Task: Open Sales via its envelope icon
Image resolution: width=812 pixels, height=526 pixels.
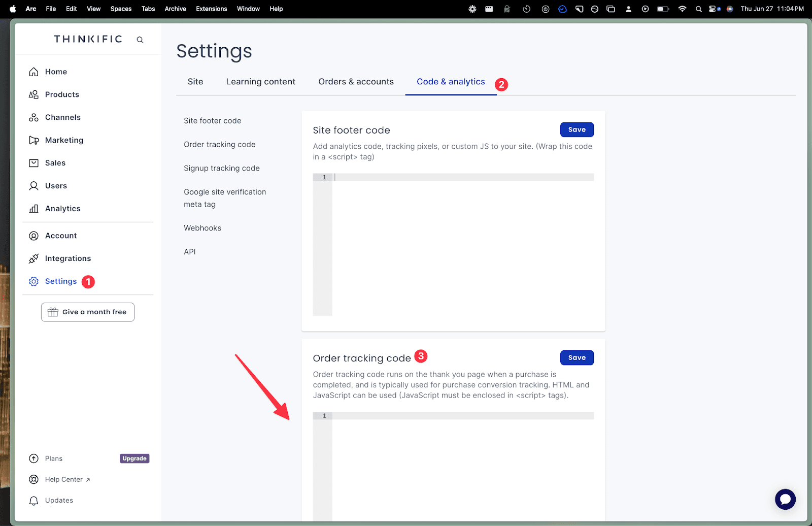Action: [33, 163]
